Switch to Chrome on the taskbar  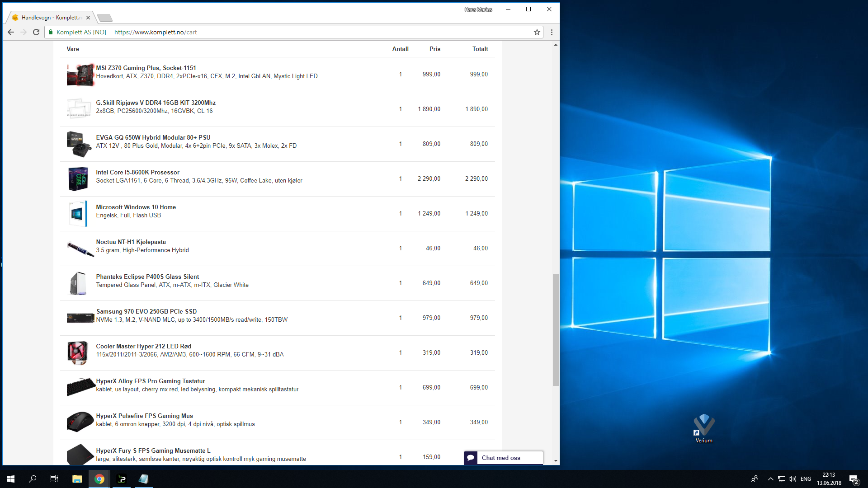click(x=99, y=479)
